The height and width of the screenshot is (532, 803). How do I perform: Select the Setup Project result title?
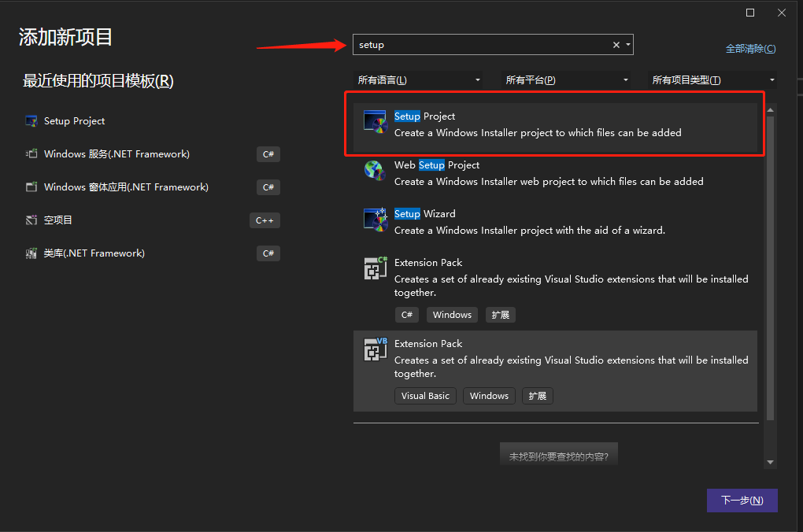click(x=424, y=116)
